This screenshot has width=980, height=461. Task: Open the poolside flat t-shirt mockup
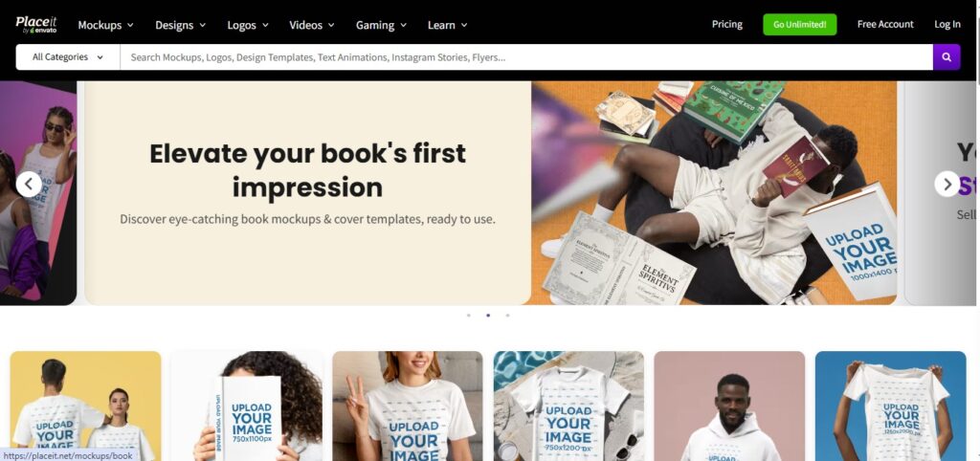[x=568, y=406]
